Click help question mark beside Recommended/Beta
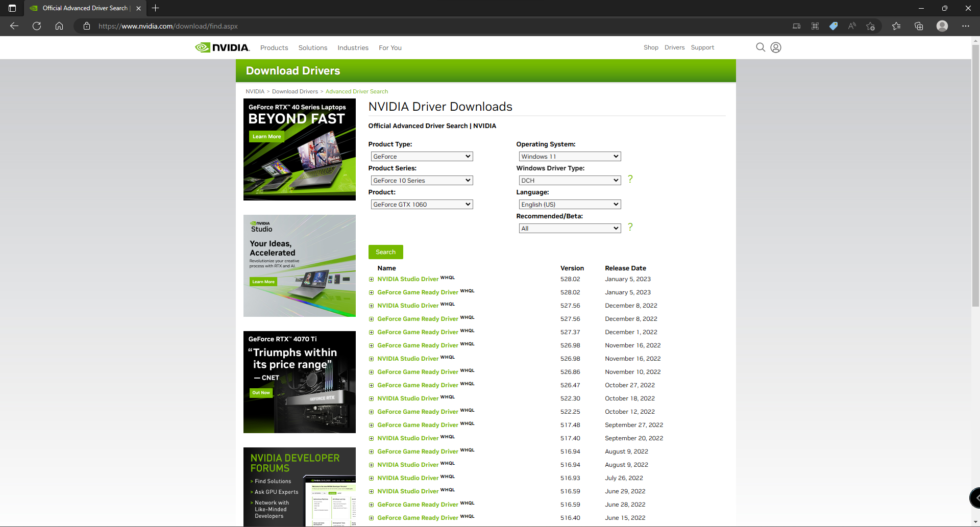980x527 pixels. click(630, 227)
